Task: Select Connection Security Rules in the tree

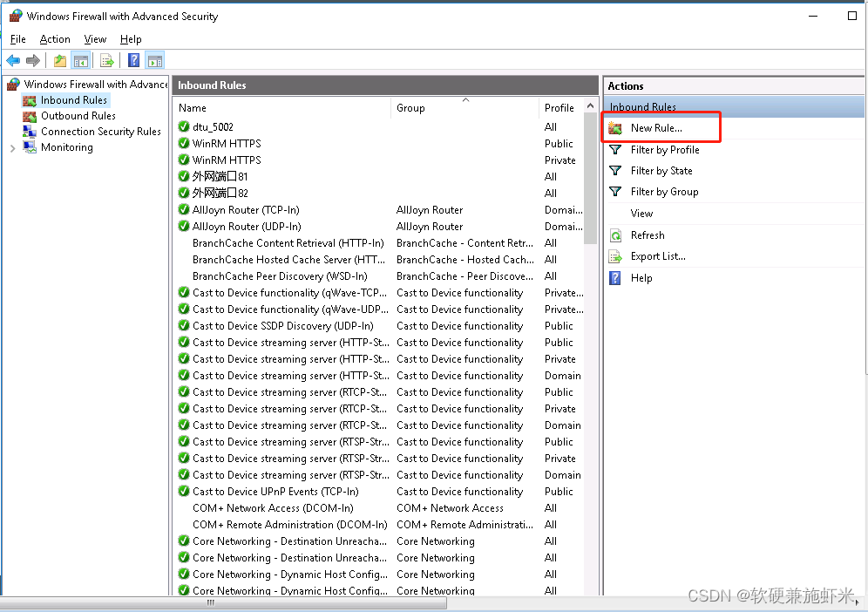Action: [x=101, y=132]
